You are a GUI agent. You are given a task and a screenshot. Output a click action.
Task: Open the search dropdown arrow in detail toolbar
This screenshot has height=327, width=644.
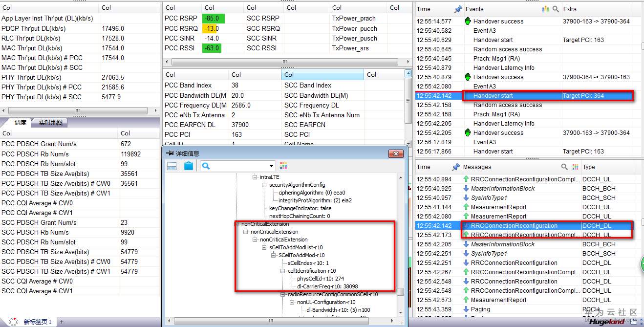[x=272, y=166]
